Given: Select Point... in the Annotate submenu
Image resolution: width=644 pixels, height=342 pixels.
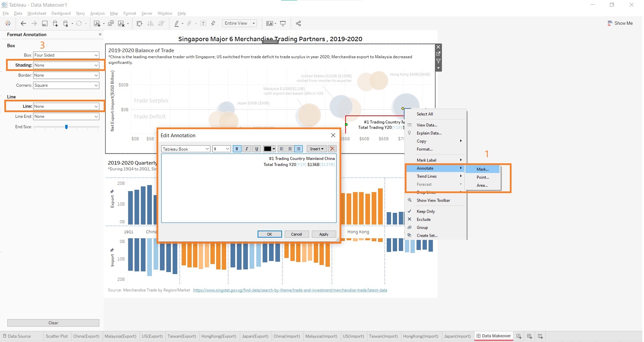Looking at the screenshot, I should pos(482,177).
